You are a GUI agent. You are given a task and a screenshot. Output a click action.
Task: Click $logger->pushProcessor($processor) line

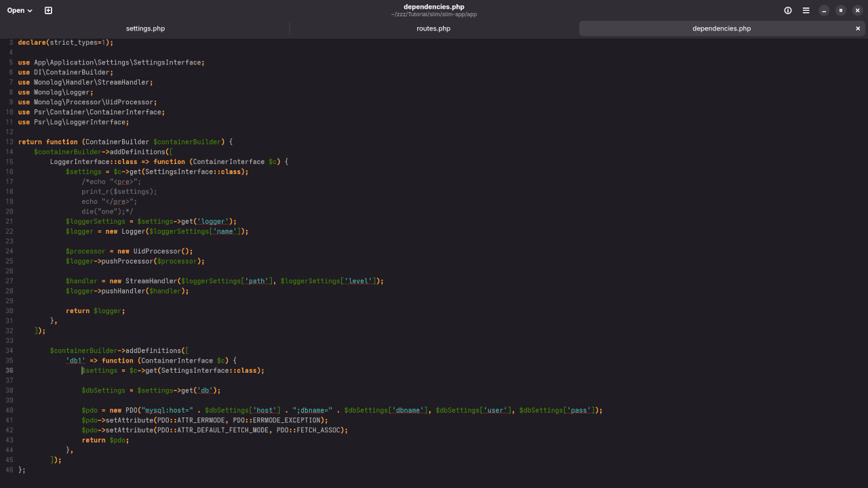(135, 261)
